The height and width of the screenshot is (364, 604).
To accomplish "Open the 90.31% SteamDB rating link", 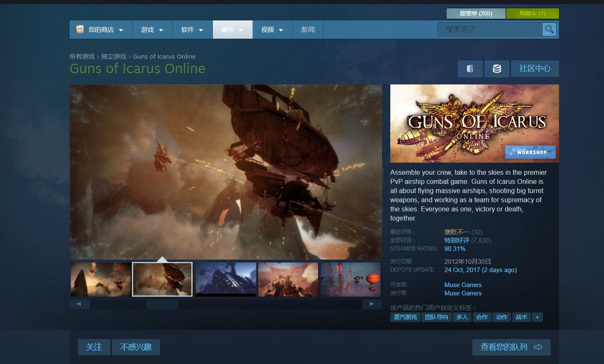I will 455,249.
